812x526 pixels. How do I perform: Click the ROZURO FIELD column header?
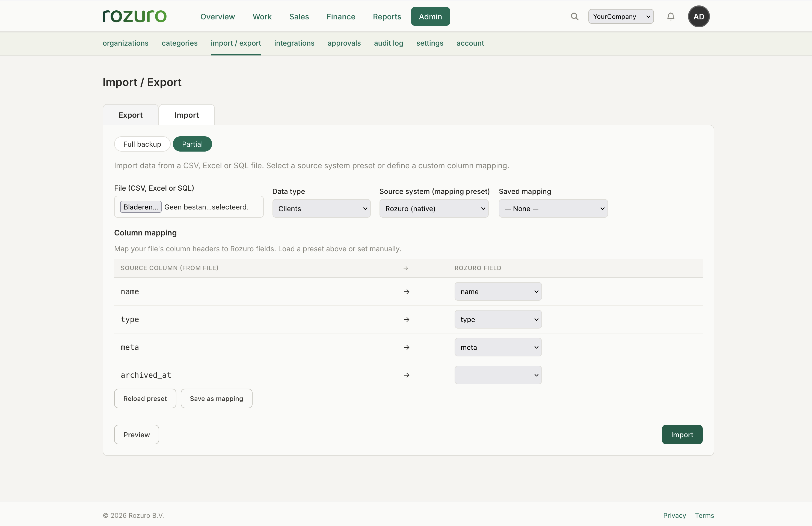point(478,268)
